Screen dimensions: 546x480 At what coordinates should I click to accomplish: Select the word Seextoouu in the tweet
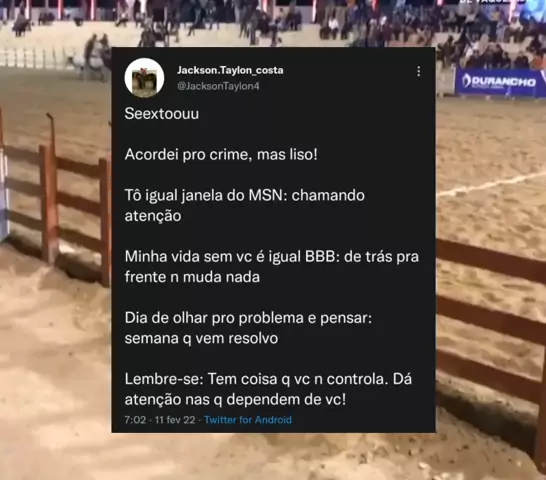(162, 114)
